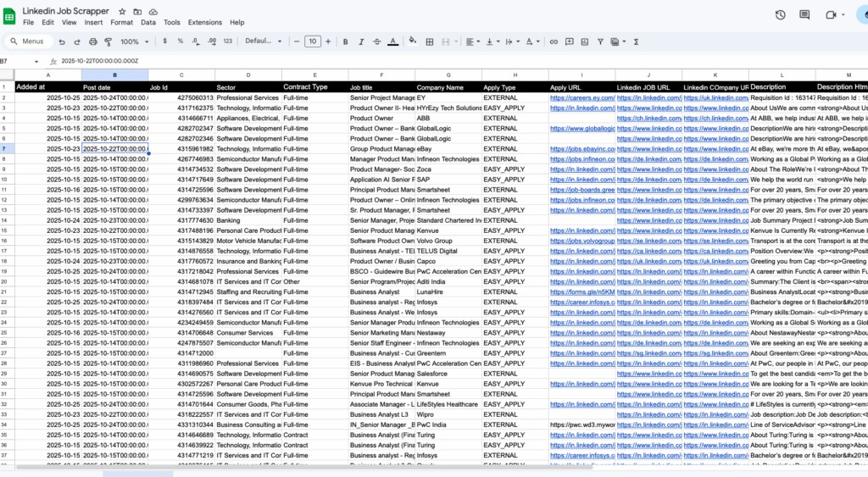
Task: Open the Format menu
Action: (121, 23)
